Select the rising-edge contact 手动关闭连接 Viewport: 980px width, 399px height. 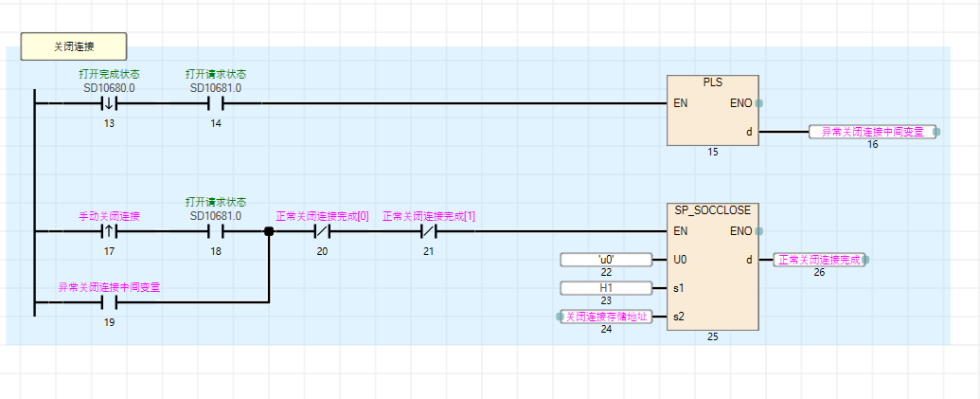(x=109, y=230)
